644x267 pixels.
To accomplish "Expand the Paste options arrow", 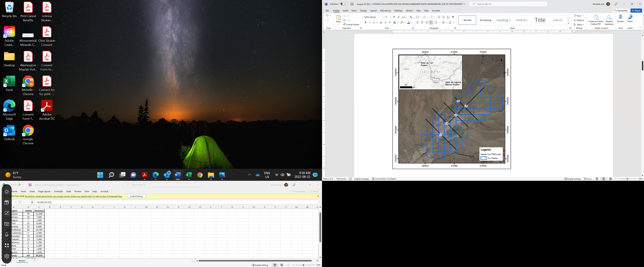I will (338, 24).
